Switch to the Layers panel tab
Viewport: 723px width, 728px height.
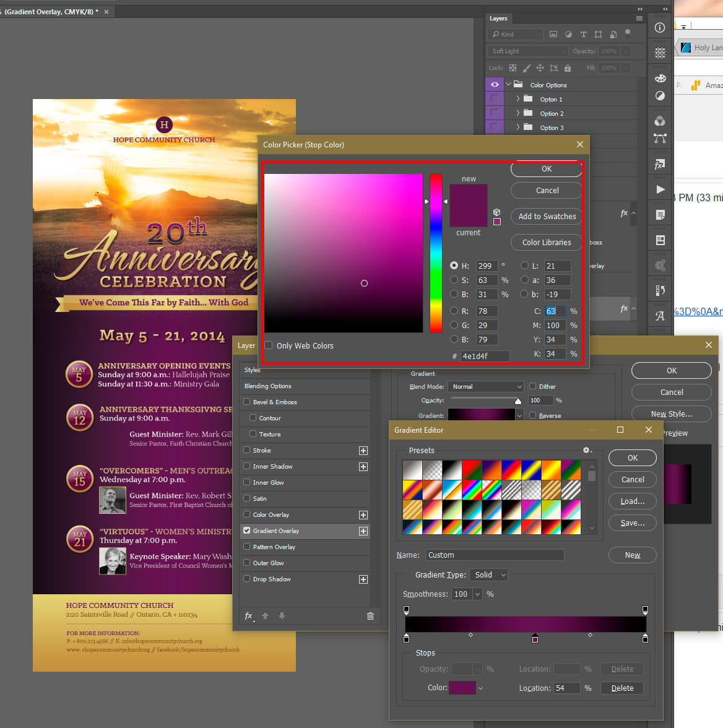[x=498, y=19]
